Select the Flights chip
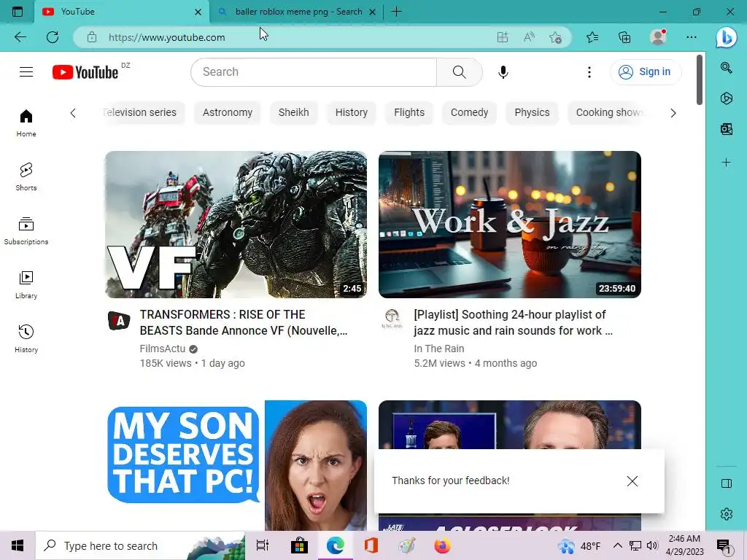This screenshot has height=560, width=747. pos(409,112)
